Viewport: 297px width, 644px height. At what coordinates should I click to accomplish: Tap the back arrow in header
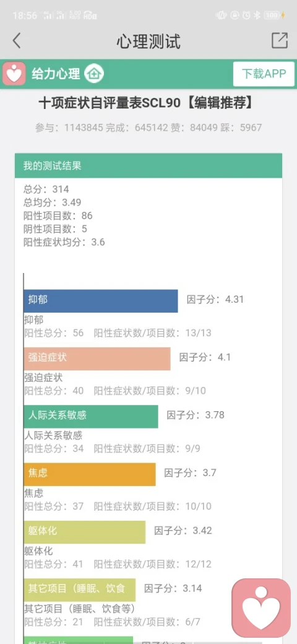tap(17, 41)
